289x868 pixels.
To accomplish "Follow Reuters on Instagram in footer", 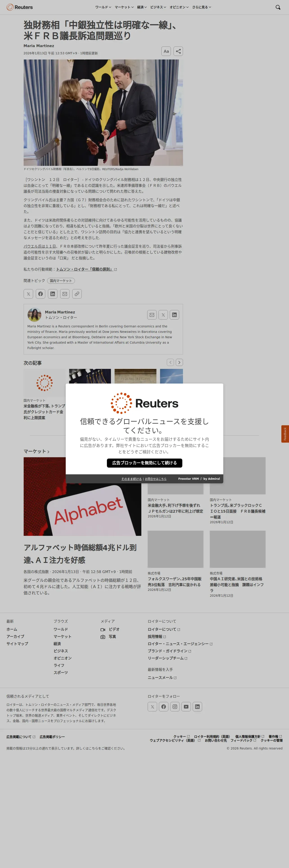I will [x=175, y=707].
